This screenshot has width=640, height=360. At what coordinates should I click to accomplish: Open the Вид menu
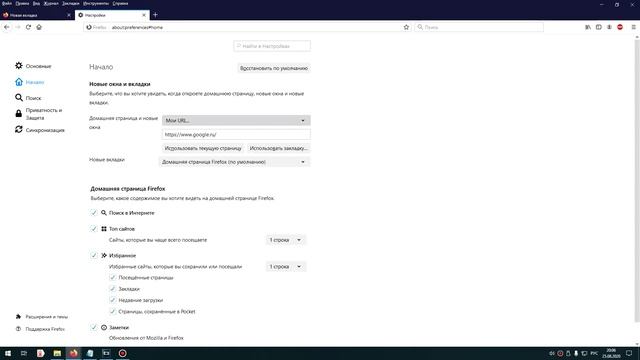click(36, 3)
